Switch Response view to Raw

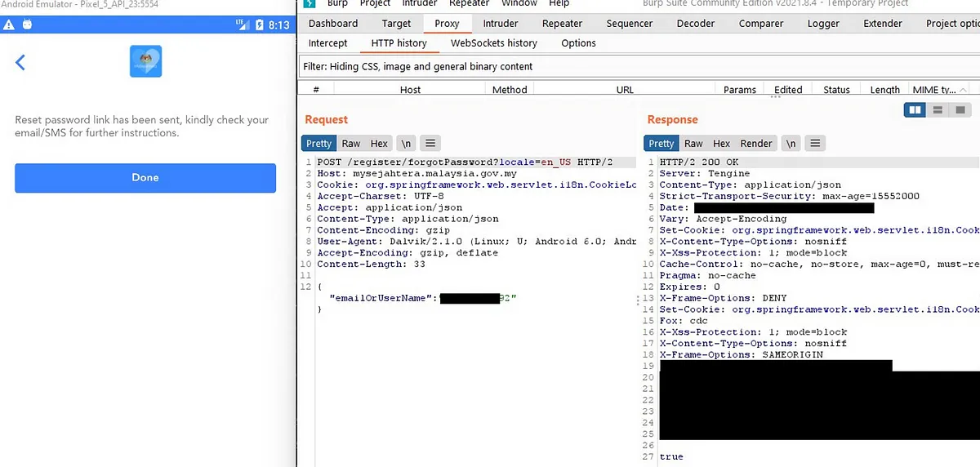click(x=694, y=144)
